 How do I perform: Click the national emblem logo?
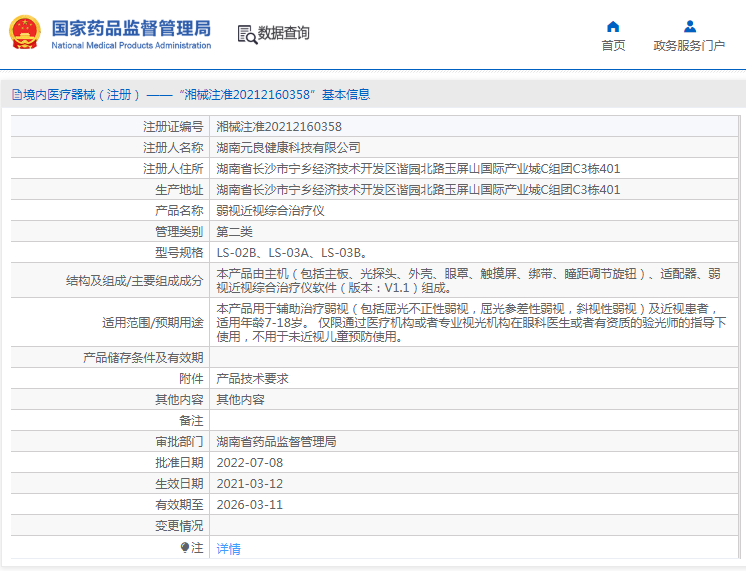(25, 32)
